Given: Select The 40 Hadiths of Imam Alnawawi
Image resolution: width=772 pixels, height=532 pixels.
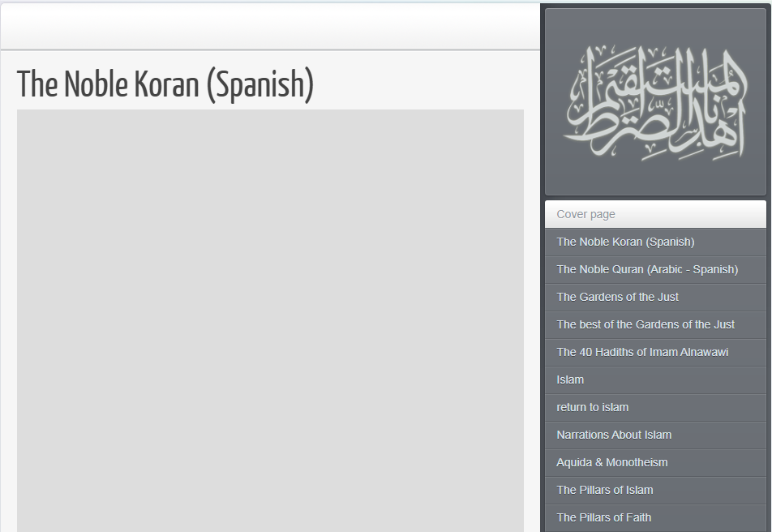Looking at the screenshot, I should pyautogui.click(x=642, y=352).
